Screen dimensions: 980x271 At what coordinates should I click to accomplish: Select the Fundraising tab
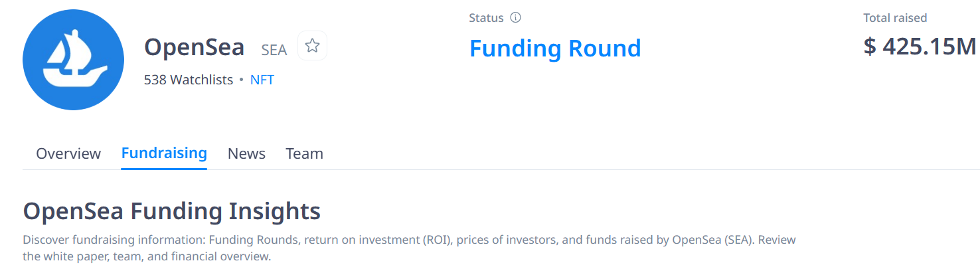(x=164, y=153)
